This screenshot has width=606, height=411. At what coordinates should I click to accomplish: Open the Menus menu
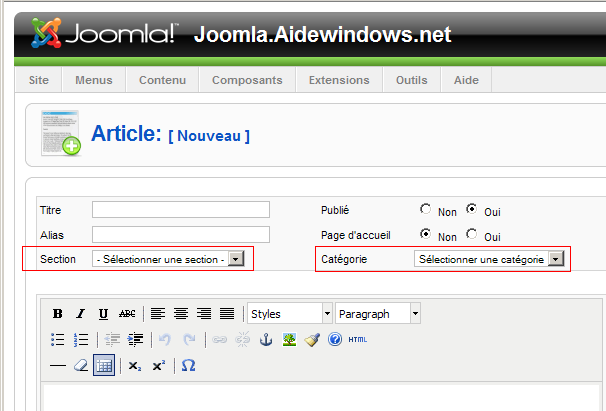[x=94, y=80]
